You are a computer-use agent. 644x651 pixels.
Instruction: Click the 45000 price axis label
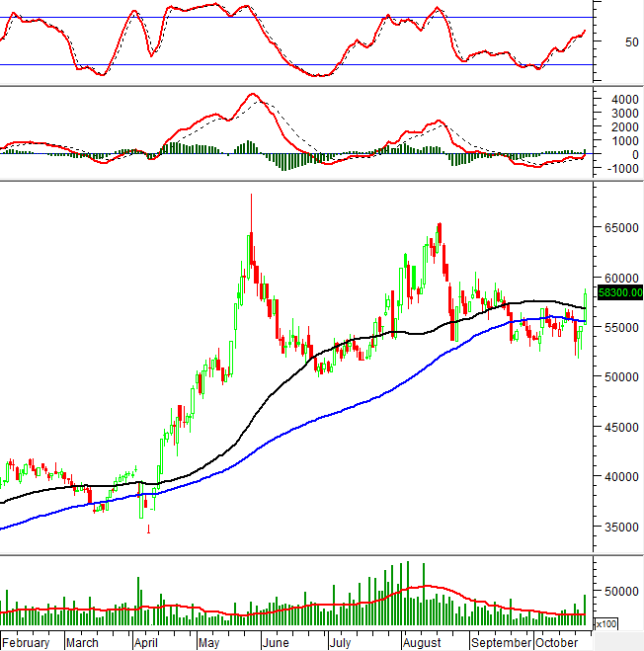point(617,427)
